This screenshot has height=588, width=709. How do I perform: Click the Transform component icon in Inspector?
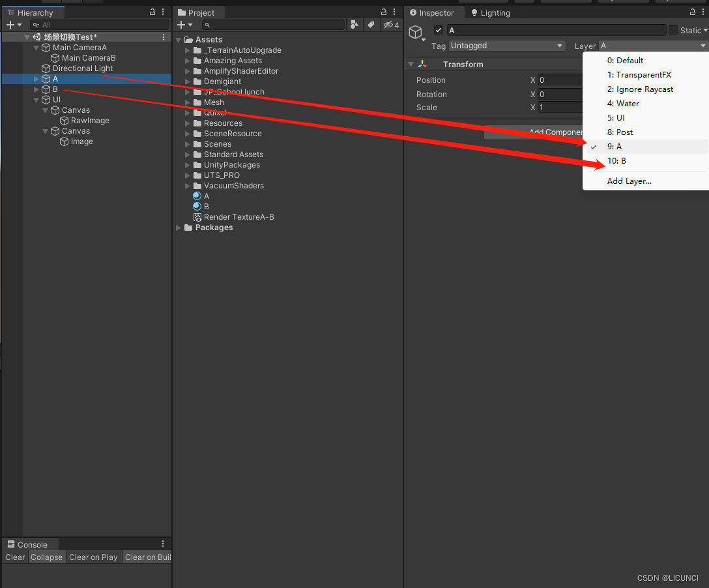423,64
